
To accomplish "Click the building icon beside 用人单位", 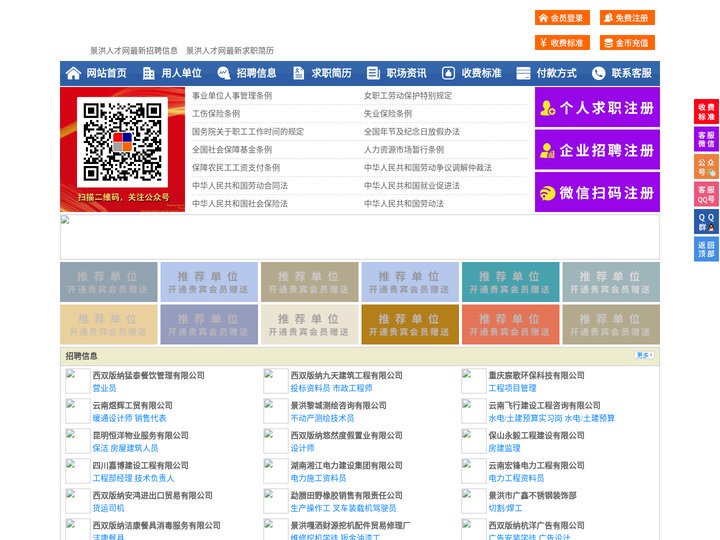I will tap(148, 73).
